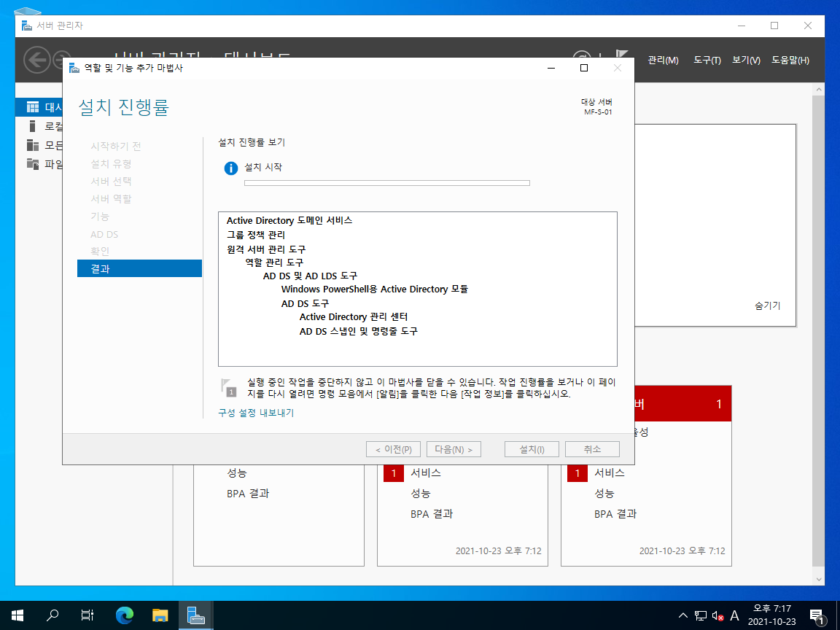
Task: Click 그룹 정책 관리 in the list
Action: click(255, 235)
